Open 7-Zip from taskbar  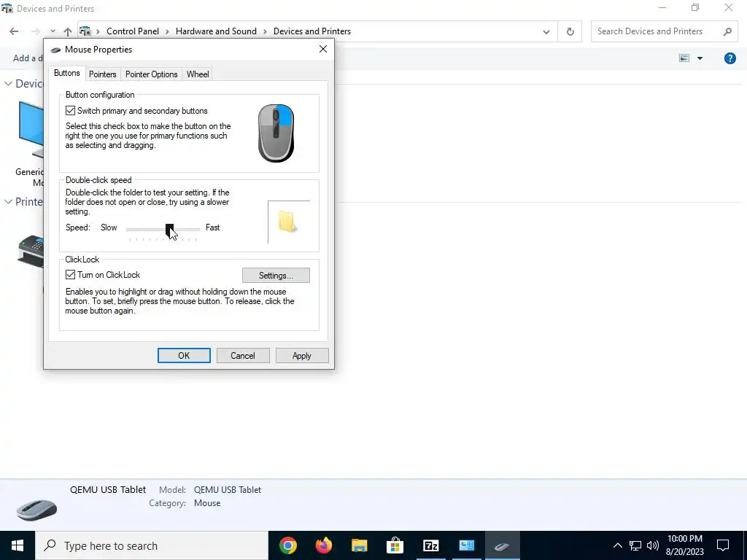point(430,545)
